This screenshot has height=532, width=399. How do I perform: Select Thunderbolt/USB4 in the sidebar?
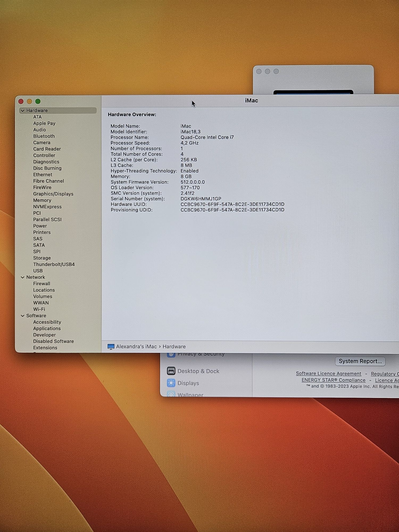click(x=54, y=264)
